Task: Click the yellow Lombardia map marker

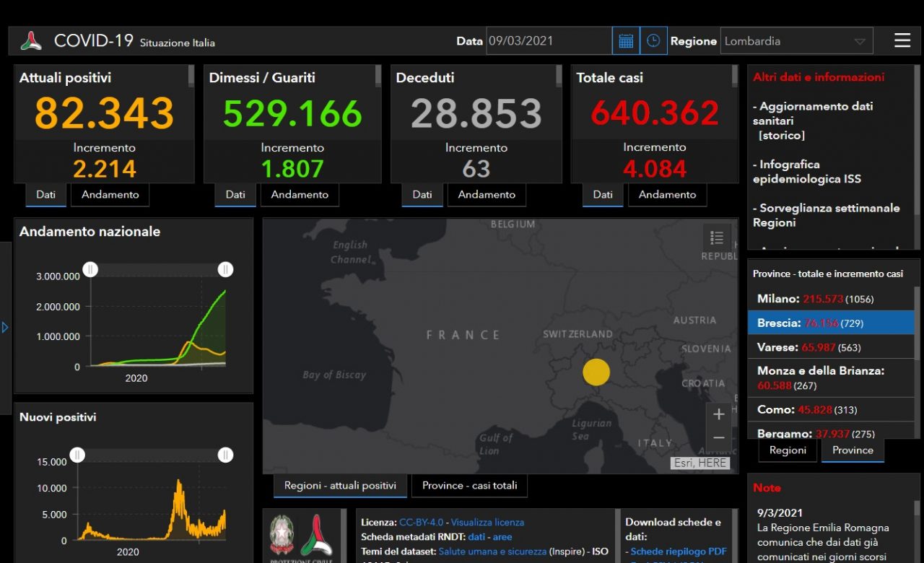Action: tap(596, 372)
